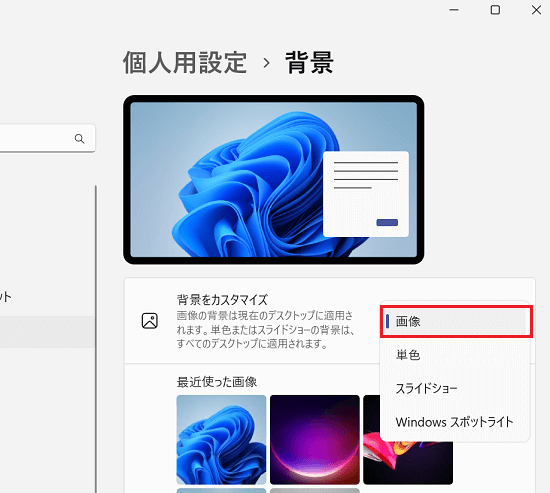
Task: Click the breadcrumb chevron arrow
Action: point(267,63)
